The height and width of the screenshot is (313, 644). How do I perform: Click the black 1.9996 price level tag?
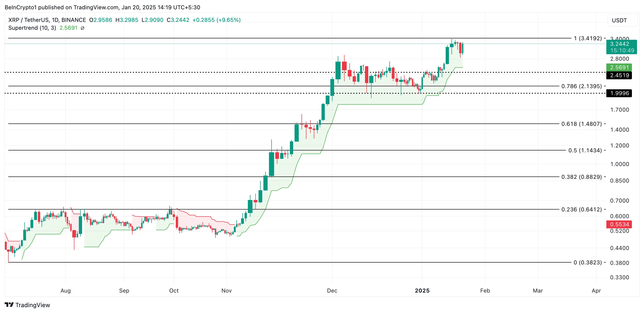pyautogui.click(x=619, y=93)
